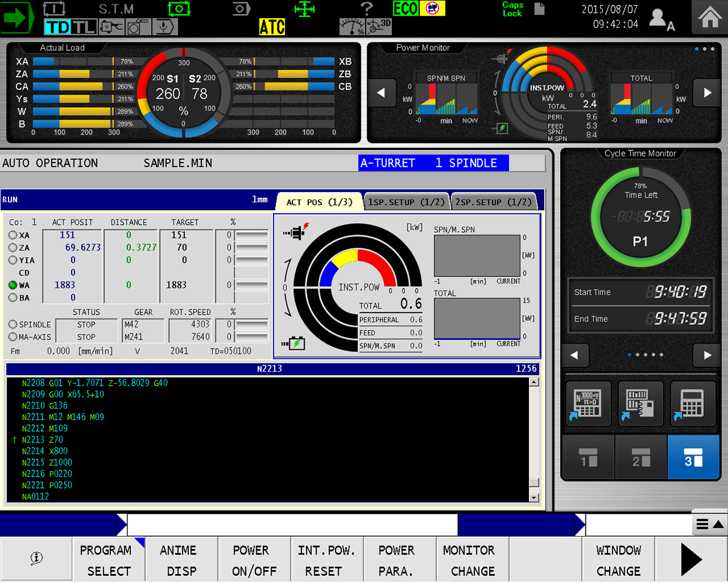728x582 pixels.
Task: Switch to the 2SP.SETUP (1/2) tab
Action: click(x=494, y=202)
